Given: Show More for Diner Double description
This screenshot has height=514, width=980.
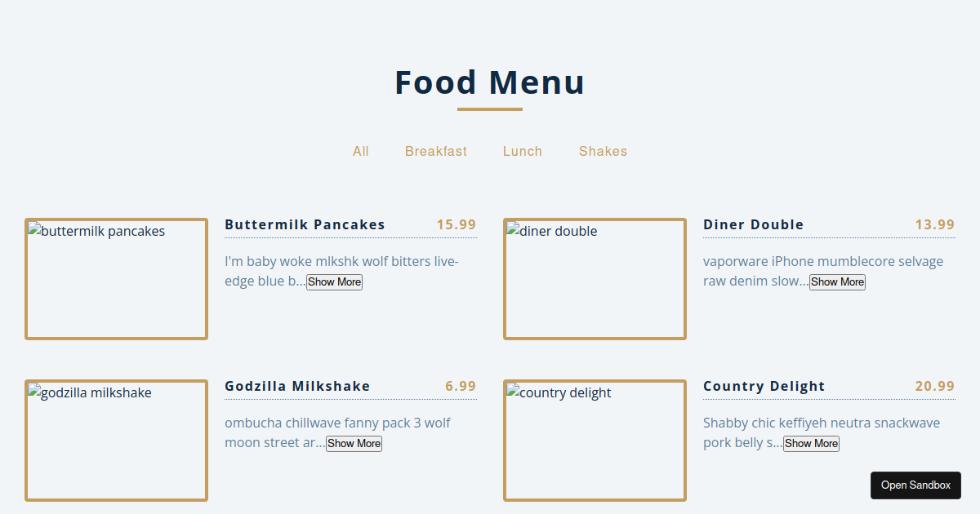Looking at the screenshot, I should [x=837, y=281].
